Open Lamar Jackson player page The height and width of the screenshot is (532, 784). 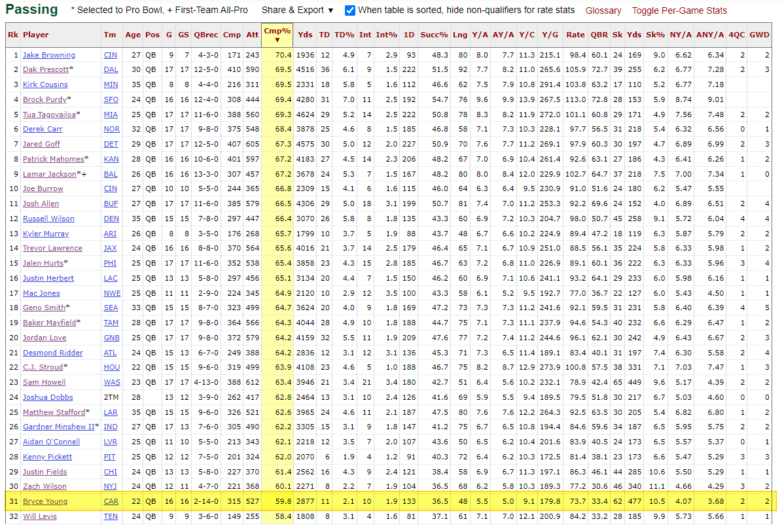click(50, 174)
